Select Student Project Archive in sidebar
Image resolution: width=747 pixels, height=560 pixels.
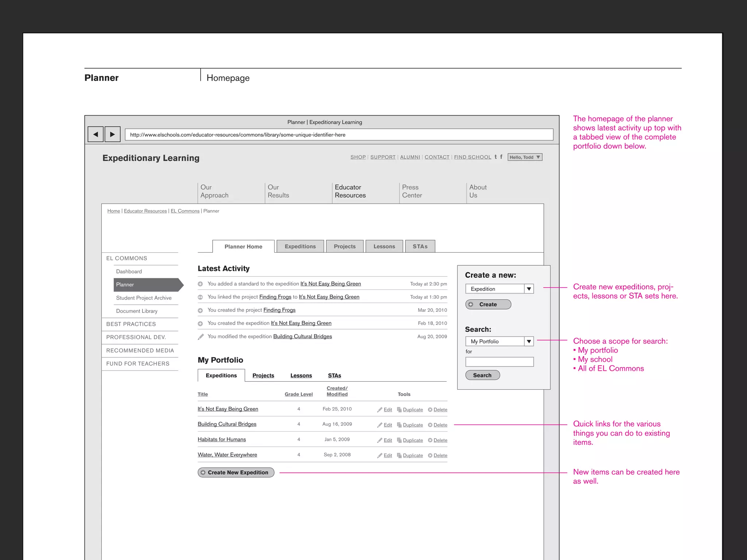pyautogui.click(x=144, y=298)
